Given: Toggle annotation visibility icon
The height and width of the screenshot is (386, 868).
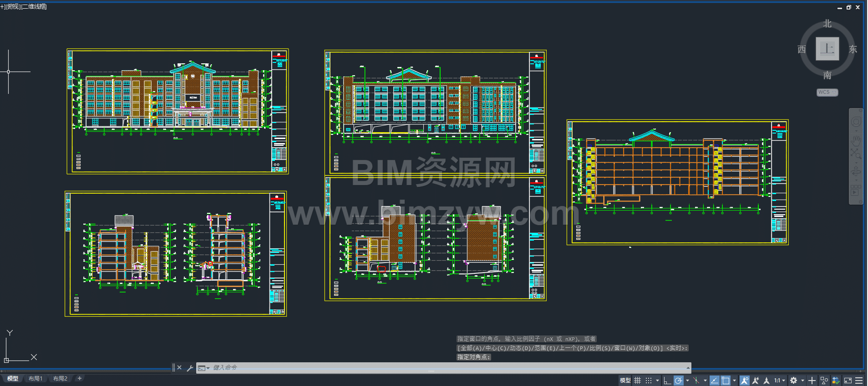Looking at the screenshot, I should coord(745,381).
